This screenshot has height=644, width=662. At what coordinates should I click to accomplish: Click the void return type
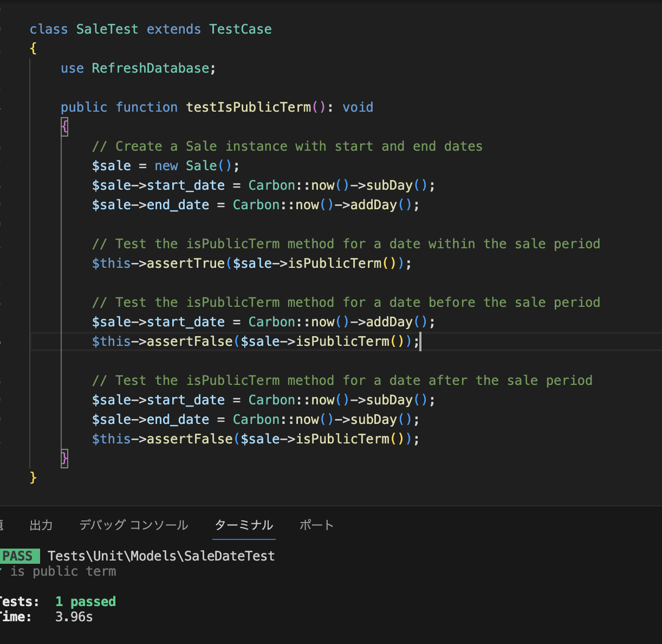click(x=358, y=107)
